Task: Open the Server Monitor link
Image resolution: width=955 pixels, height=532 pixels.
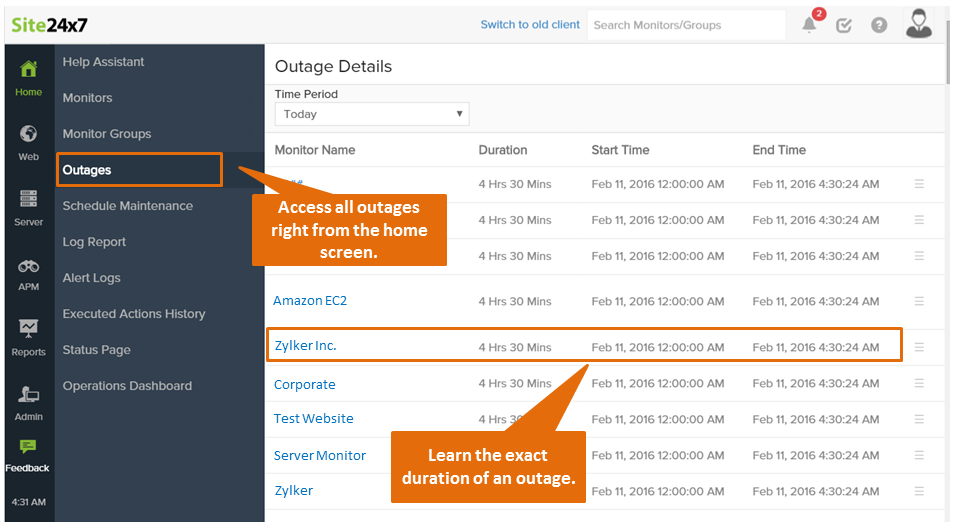Action: 320,455
